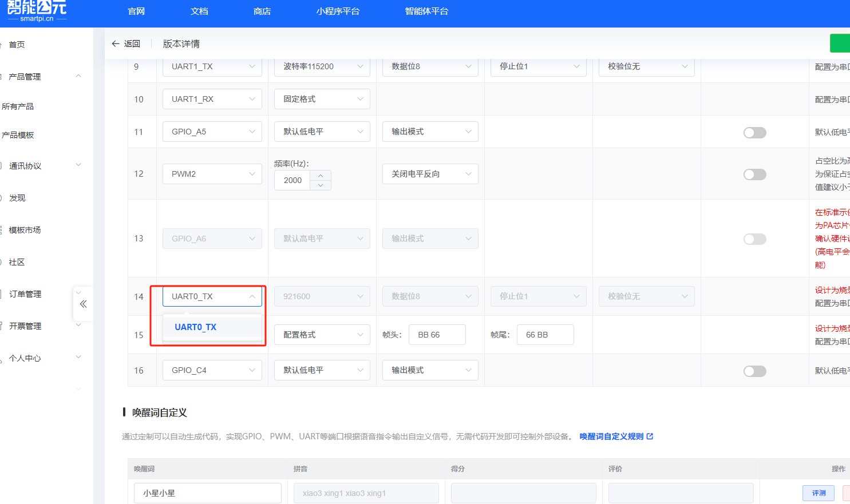
Task: Click the smartpi.cn logo
Action: 35,10
